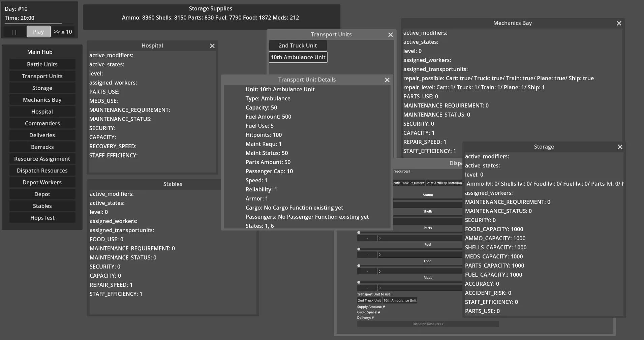Open Dispatch Resources from Main Hub
Screen dimensions: 644x340
point(42,171)
